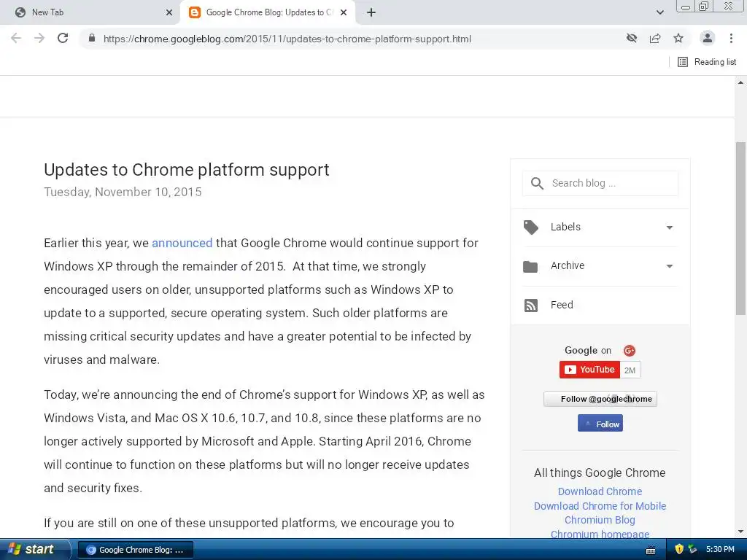Viewport: 747px width, 560px height.
Task: Open the Chrome three-dot menu
Action: (x=731, y=38)
